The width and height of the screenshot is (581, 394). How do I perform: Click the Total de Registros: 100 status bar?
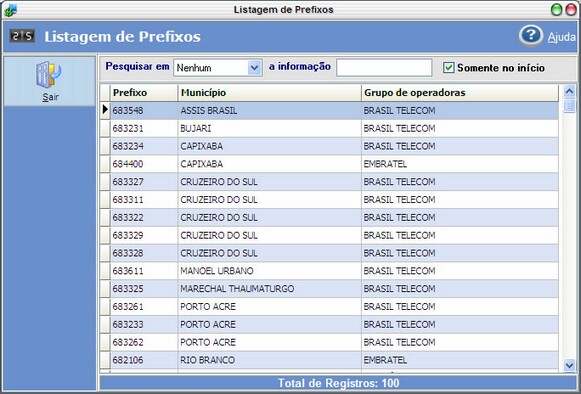click(338, 383)
